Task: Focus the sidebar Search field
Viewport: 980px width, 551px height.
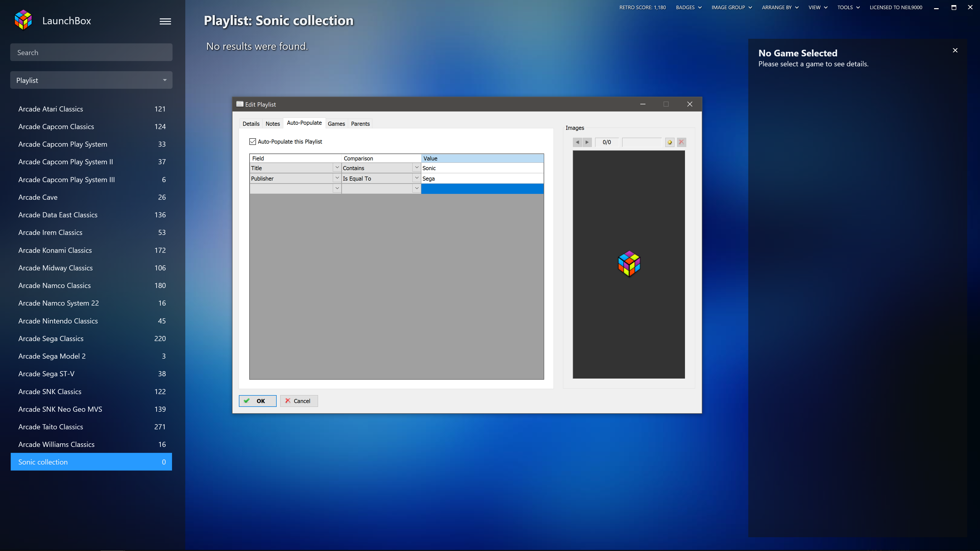Action: 91,53
